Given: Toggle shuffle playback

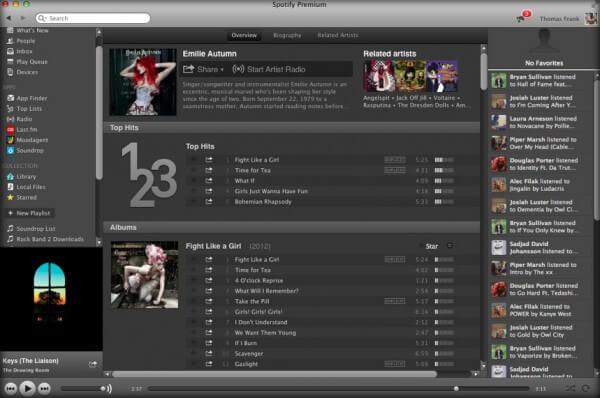Looking at the screenshot, I should click(x=570, y=388).
